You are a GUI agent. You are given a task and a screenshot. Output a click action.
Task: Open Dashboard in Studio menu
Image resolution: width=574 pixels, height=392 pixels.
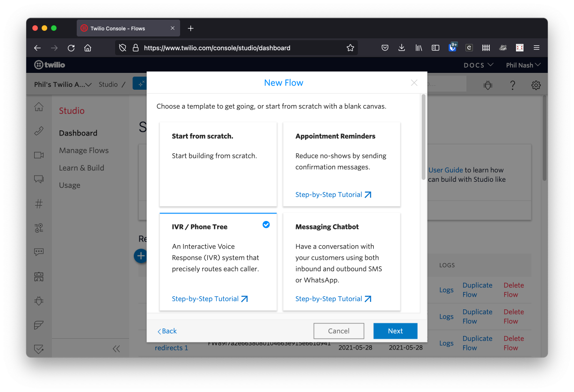tap(78, 133)
